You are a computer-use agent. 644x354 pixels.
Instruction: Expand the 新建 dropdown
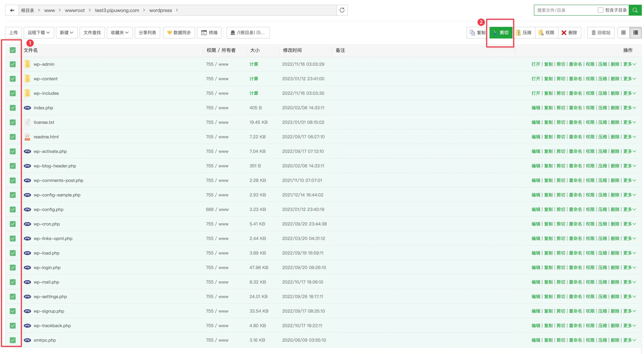(x=67, y=33)
